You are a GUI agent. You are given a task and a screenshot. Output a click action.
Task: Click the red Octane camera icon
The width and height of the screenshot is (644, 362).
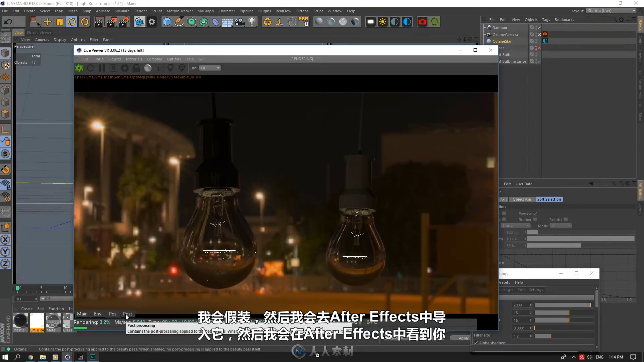click(422, 22)
